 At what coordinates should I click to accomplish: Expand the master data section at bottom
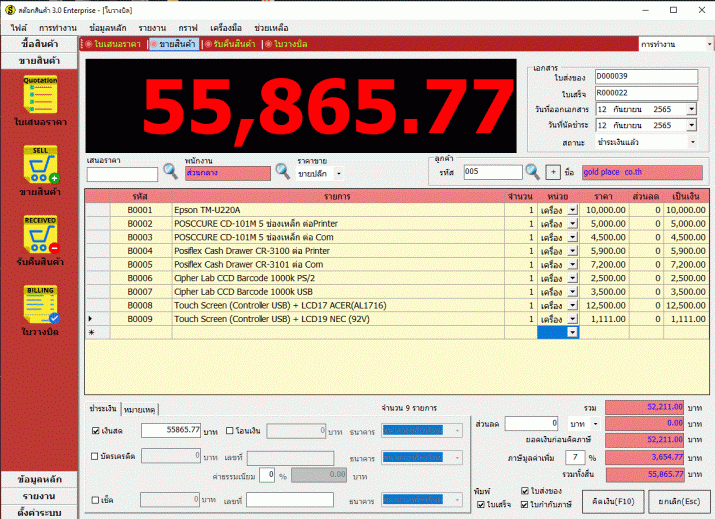(40, 479)
